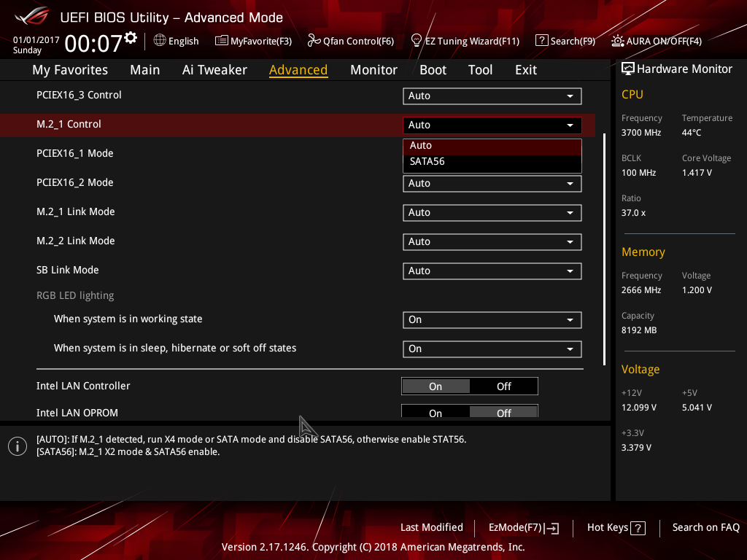Screen dimensions: 747x560
Task: Open date and time settings gear
Action: tap(131, 38)
